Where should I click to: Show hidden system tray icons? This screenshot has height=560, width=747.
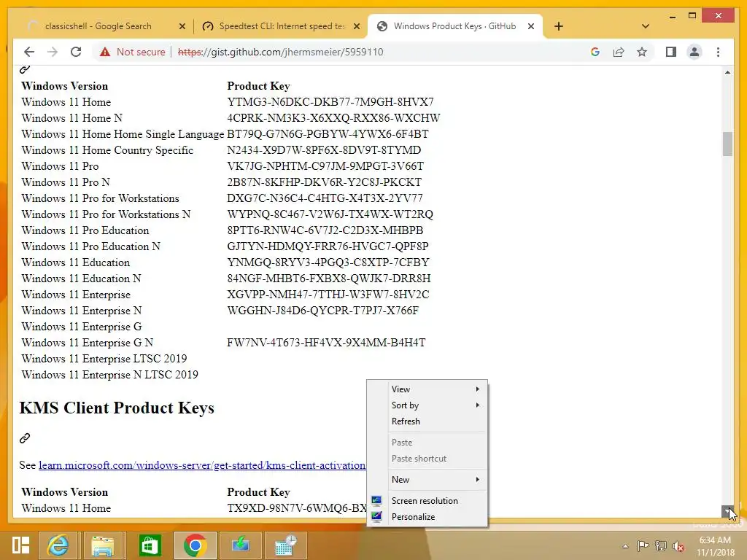tap(625, 546)
